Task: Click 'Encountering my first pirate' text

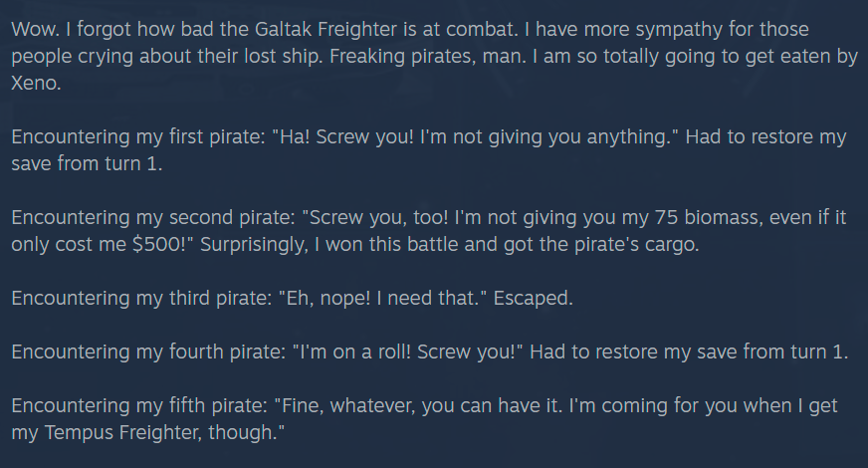Action: 137,136
